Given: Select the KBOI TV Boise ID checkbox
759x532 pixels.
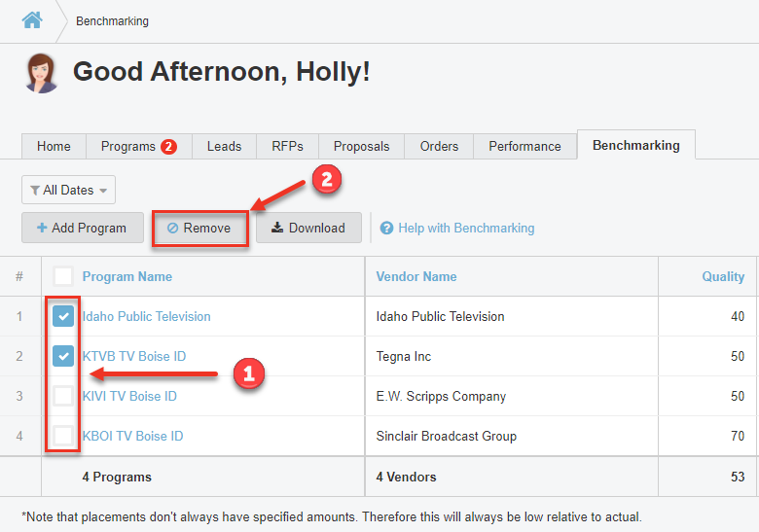Looking at the screenshot, I should click(x=63, y=436).
